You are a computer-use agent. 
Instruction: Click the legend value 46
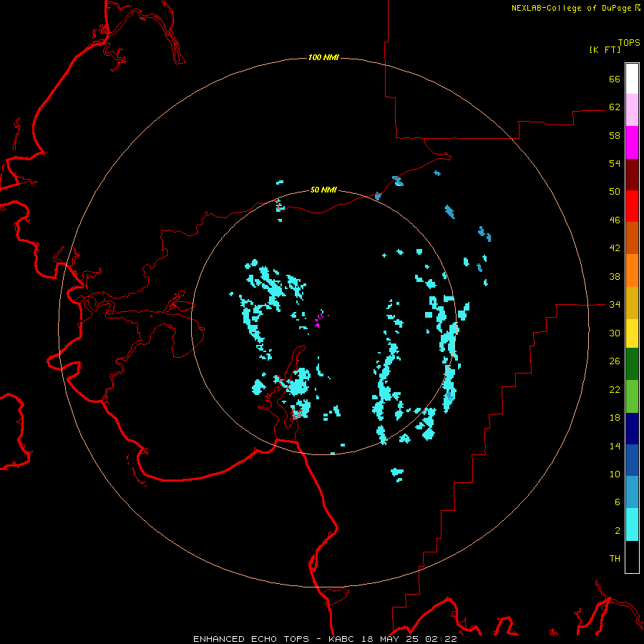click(615, 220)
